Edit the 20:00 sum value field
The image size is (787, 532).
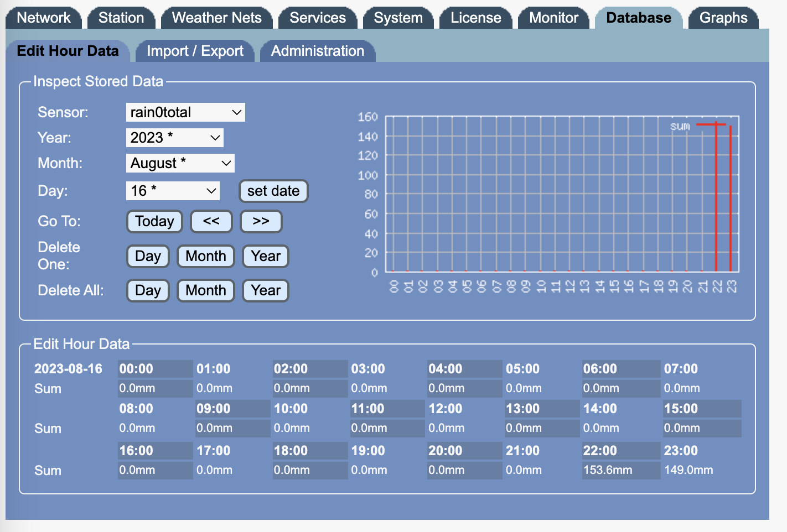[465, 470]
